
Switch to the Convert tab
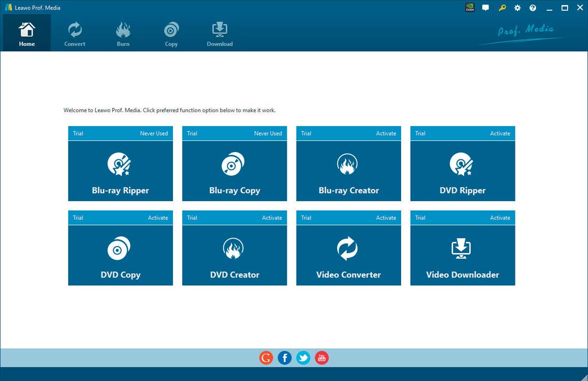click(75, 33)
